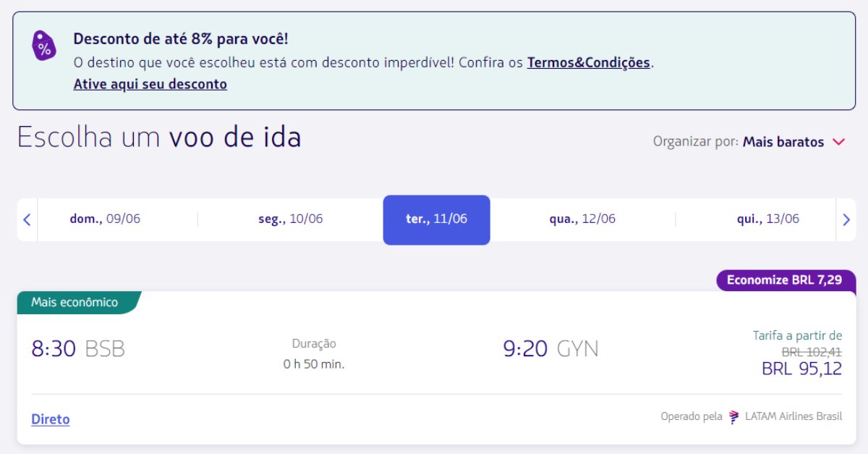
Task: Select the ter., 11/06 date tab
Action: point(436,219)
